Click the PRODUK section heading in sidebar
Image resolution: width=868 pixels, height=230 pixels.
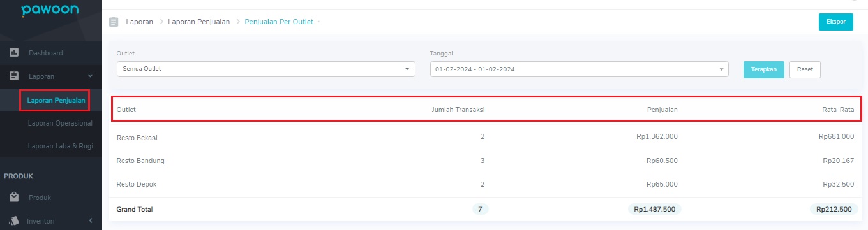tap(19, 176)
